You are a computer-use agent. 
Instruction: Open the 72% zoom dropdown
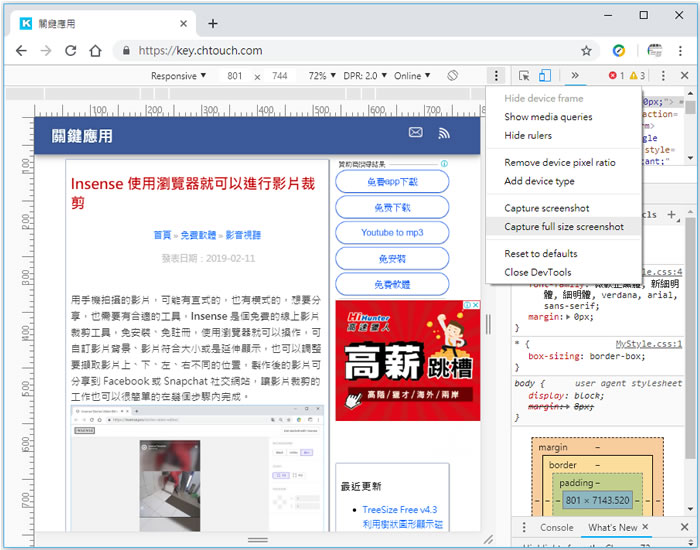pos(321,76)
